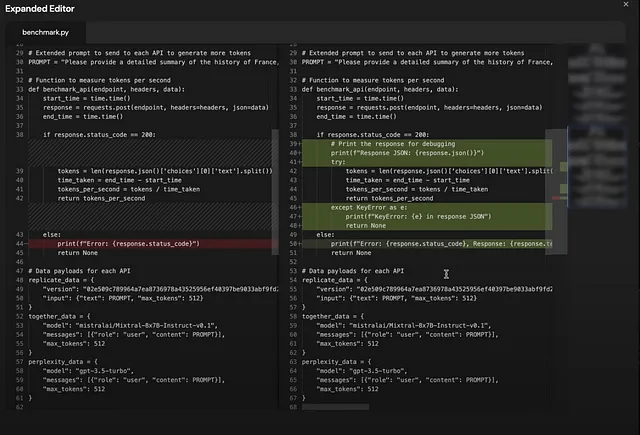Screen dimensions: 640x435
Task: Click 'return None' on right line 51
Action: pos(351,253)
